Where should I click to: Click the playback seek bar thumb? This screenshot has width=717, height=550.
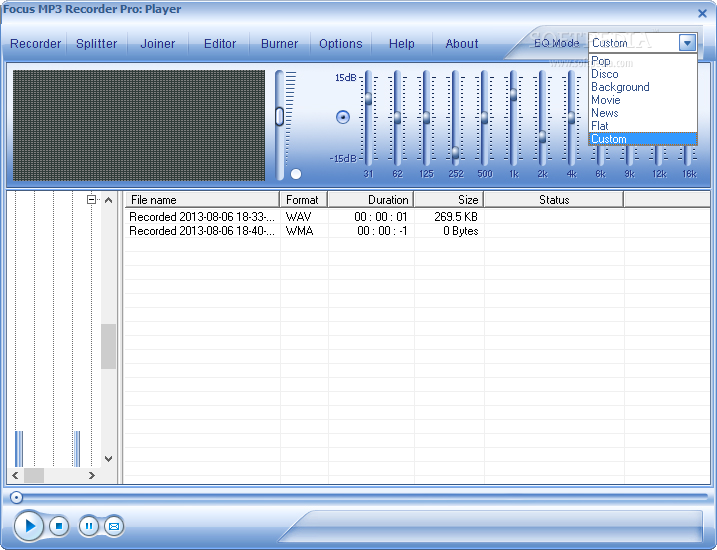(x=16, y=497)
